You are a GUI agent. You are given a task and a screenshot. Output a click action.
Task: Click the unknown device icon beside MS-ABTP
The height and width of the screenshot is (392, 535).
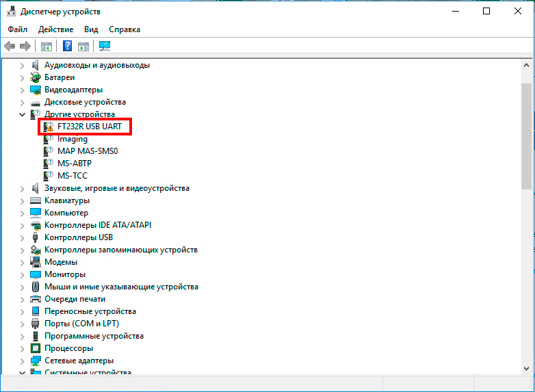49,164
